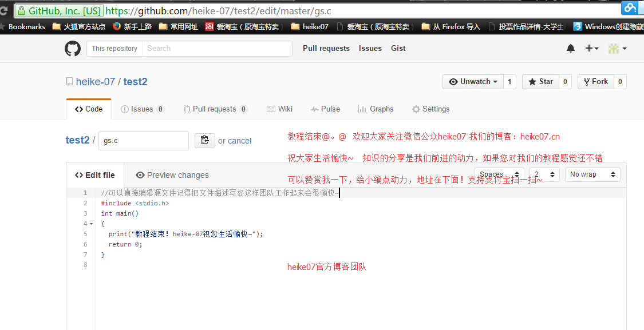
Task: Click the browser address bar URL
Action: click(219, 11)
